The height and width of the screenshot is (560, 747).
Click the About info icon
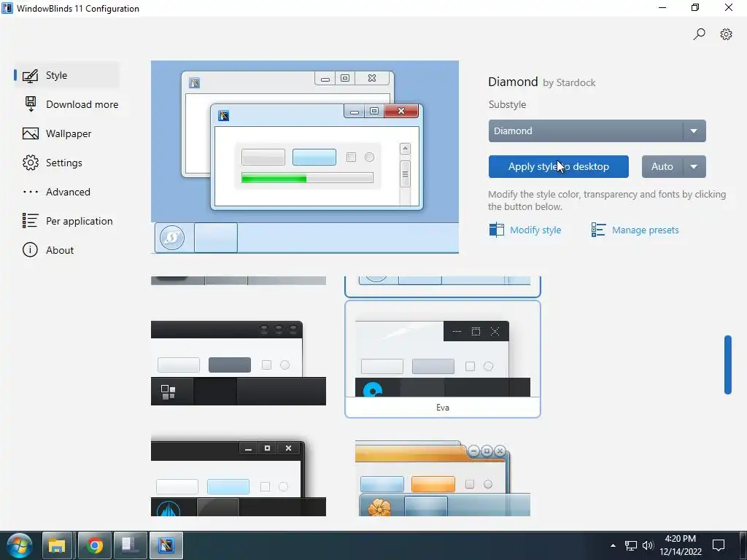pos(30,250)
